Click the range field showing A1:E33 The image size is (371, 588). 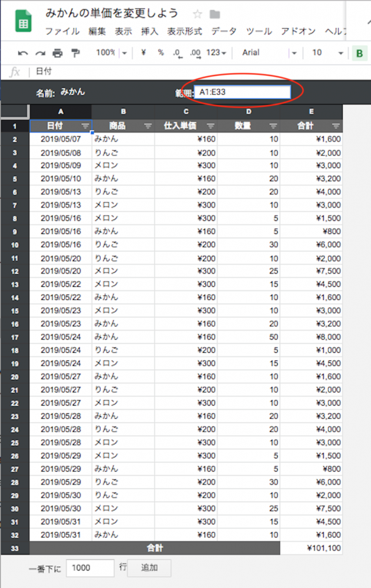click(242, 92)
